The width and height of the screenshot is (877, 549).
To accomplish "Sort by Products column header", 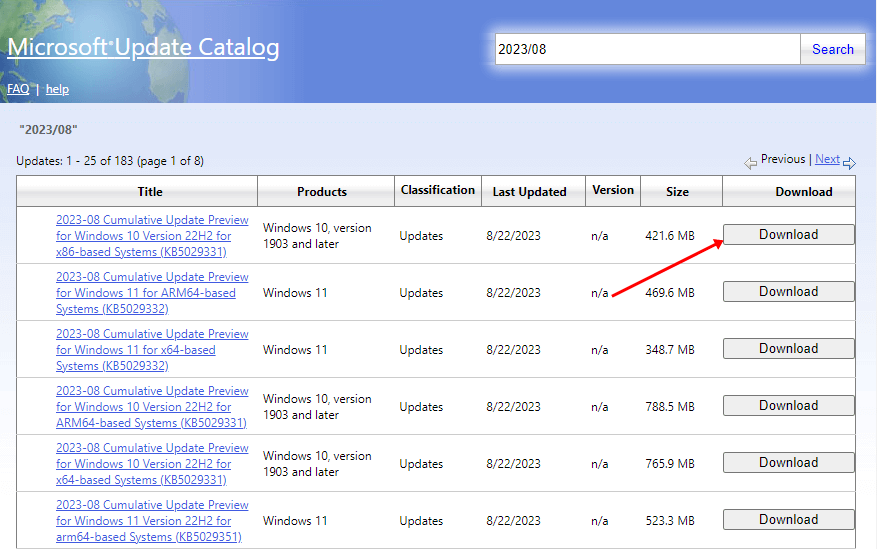I will (322, 191).
